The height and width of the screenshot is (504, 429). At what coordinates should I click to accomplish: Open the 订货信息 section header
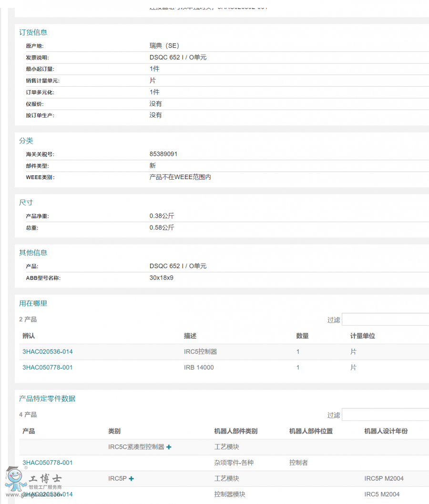[x=33, y=32]
